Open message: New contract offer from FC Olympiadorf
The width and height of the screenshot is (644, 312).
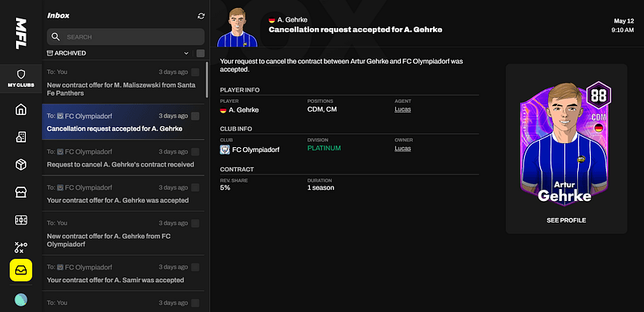123,233
